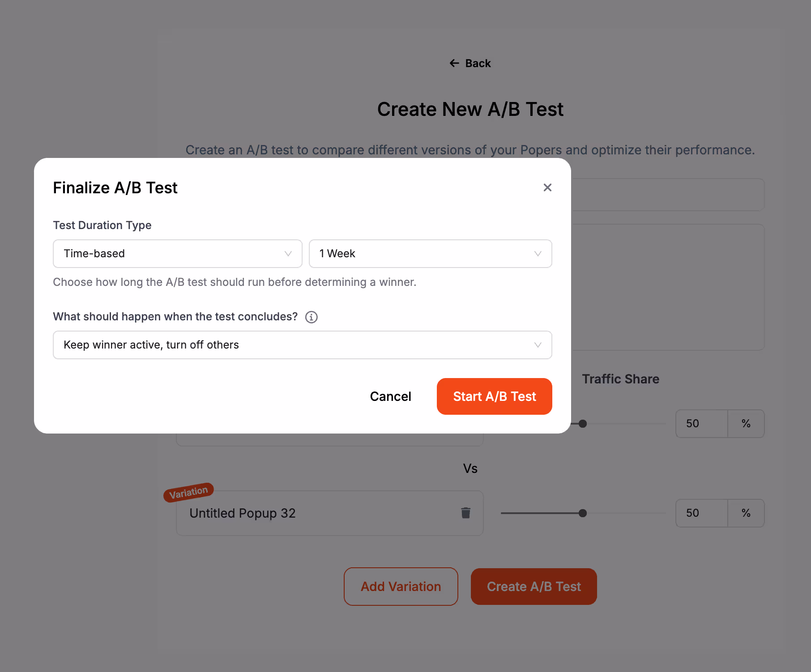Viewport: 811px width, 672px height.
Task: Open the info tooltip about test conclusion
Action: point(312,317)
